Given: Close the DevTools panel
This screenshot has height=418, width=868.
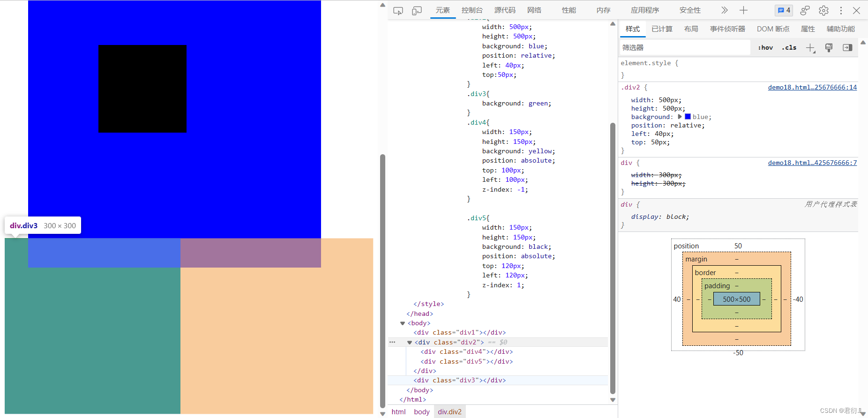Looking at the screenshot, I should 856,10.
